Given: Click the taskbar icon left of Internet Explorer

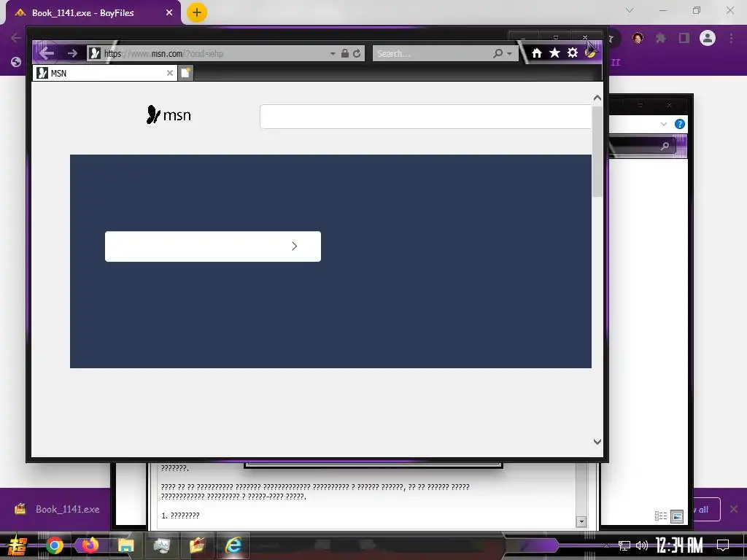Looking at the screenshot, I should click(197, 545).
